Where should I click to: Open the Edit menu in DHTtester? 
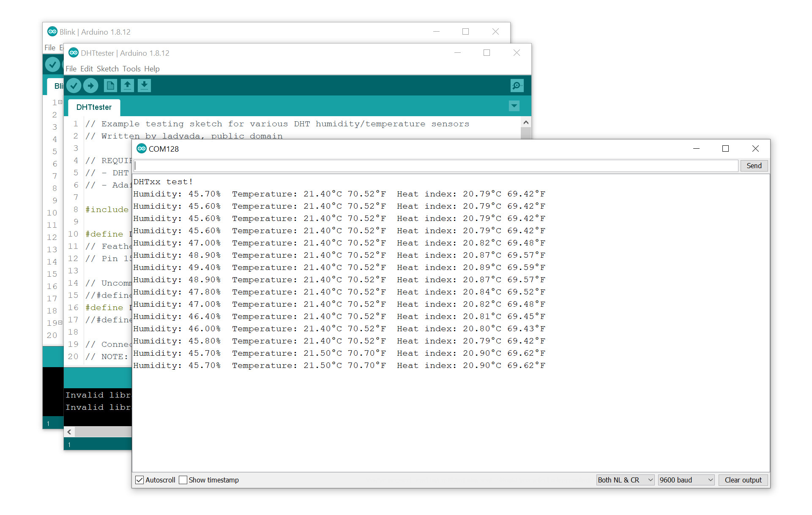tap(87, 69)
